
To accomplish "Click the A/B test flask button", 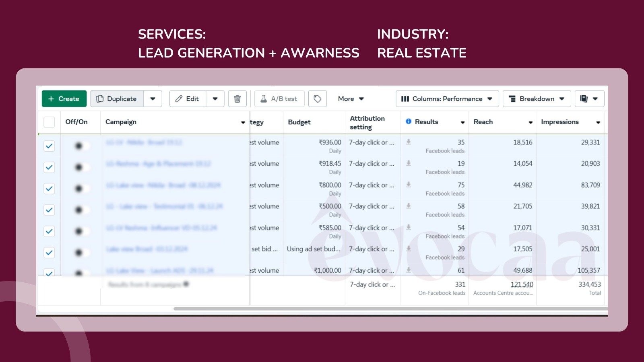I will pos(279,99).
